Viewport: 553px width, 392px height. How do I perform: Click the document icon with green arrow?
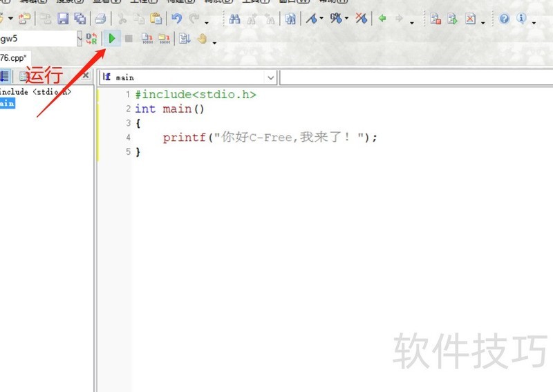click(x=453, y=19)
